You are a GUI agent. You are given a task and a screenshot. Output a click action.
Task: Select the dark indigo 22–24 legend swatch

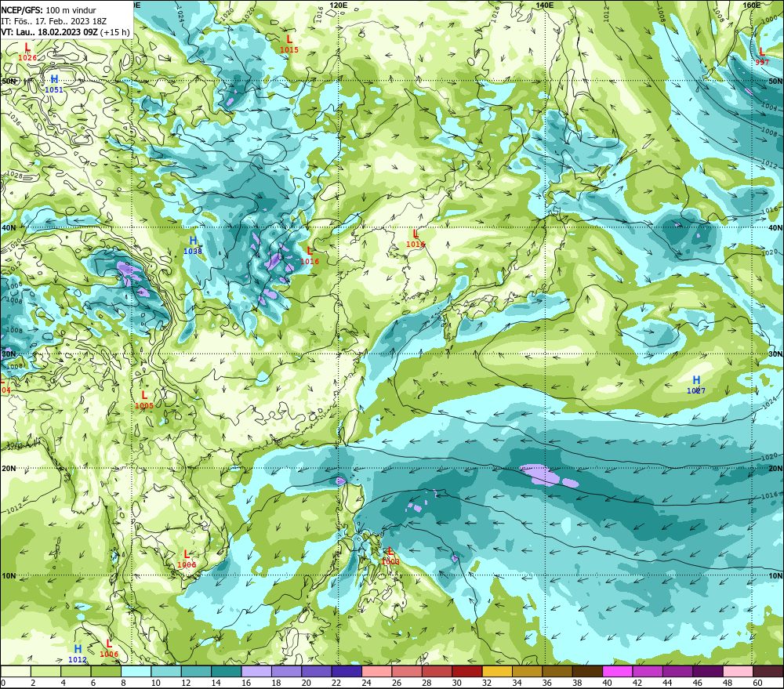click(347, 671)
